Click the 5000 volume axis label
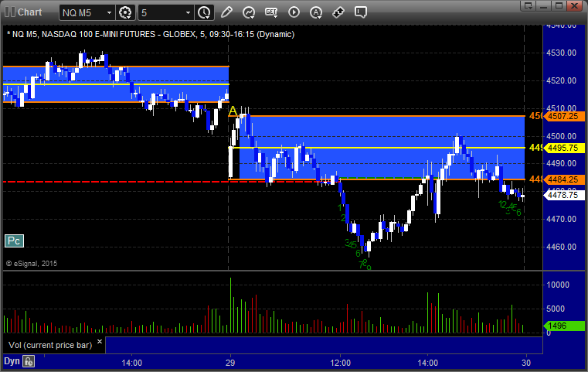Viewport: 588px width, 372px height. click(x=556, y=309)
